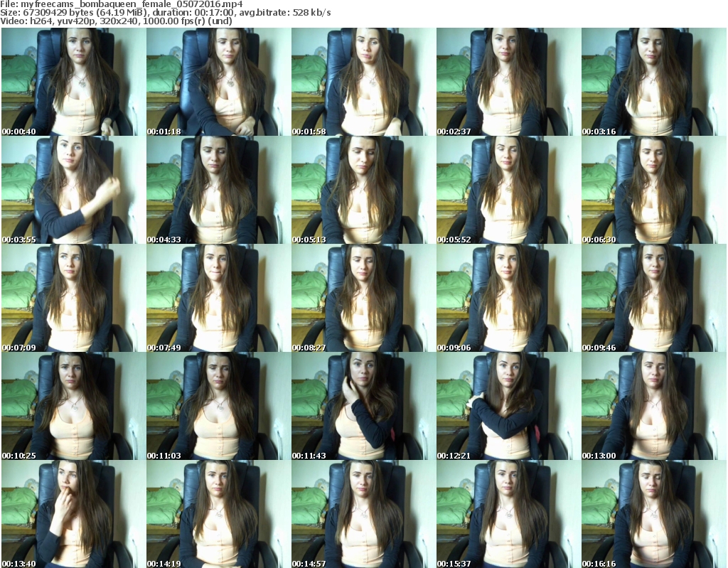Click the File name line in header
The height and width of the screenshot is (568, 728).
[122, 4]
